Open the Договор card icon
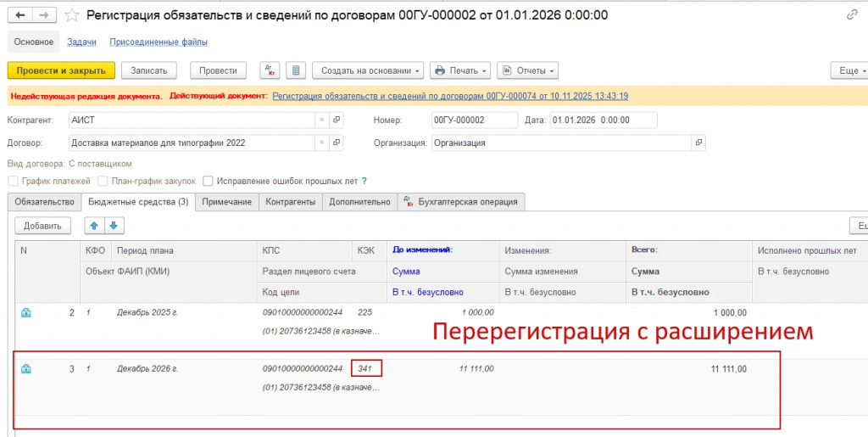Image resolution: width=868 pixels, height=437 pixels. click(336, 143)
